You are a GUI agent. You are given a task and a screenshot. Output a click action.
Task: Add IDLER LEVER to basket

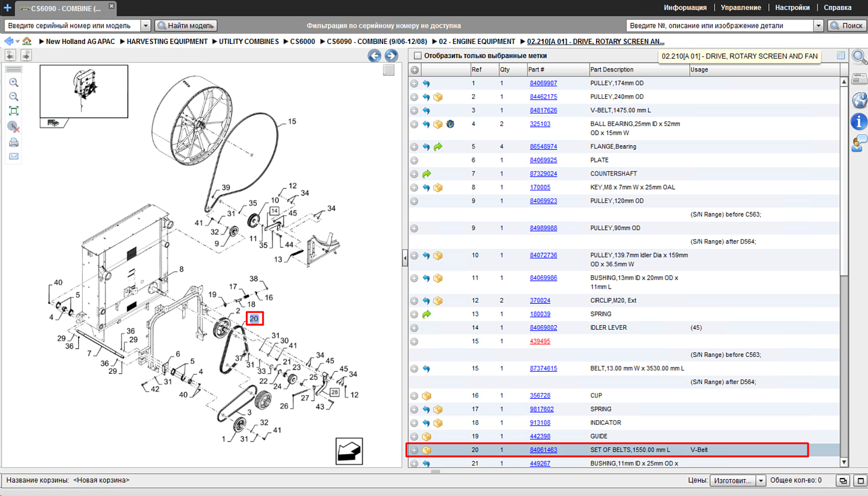[414, 328]
